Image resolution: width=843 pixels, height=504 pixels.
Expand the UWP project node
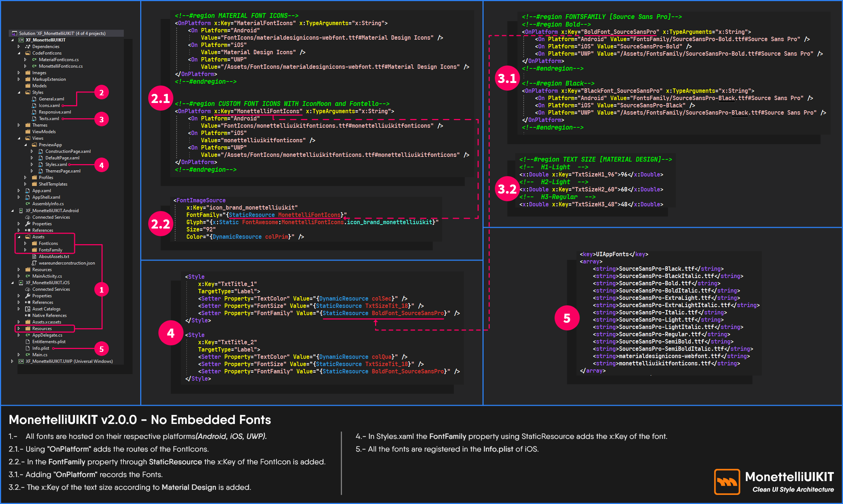[x=12, y=361]
